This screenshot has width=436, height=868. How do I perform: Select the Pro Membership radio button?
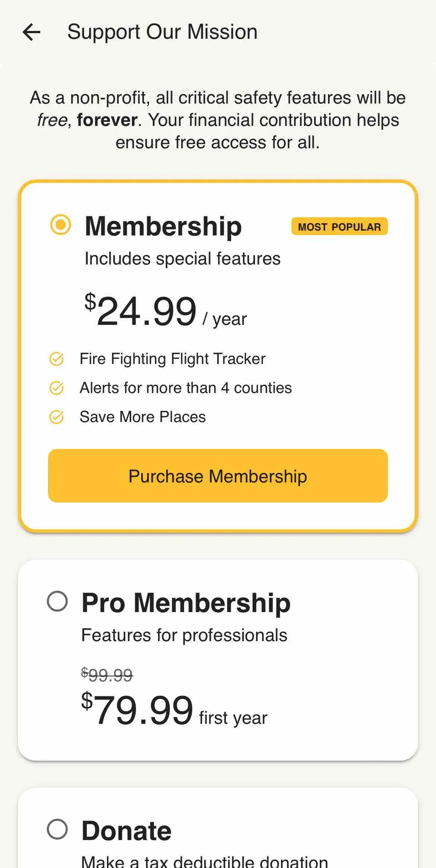coord(57,601)
